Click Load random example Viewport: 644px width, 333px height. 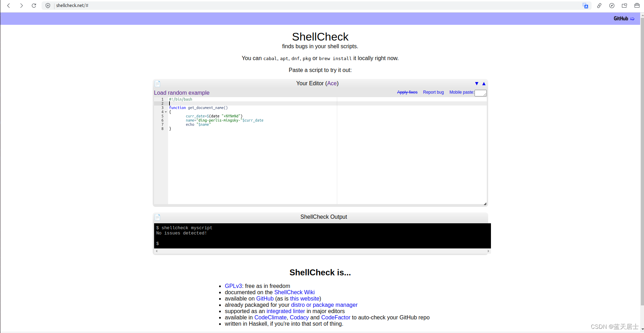point(181,93)
